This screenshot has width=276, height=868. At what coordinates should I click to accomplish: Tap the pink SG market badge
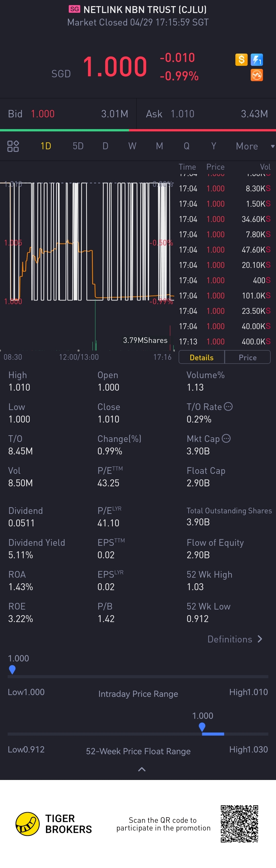[75, 9]
